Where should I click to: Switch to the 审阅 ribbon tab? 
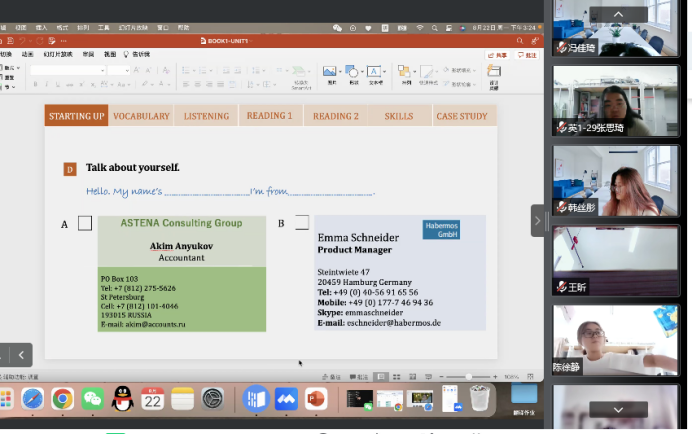coord(88,54)
